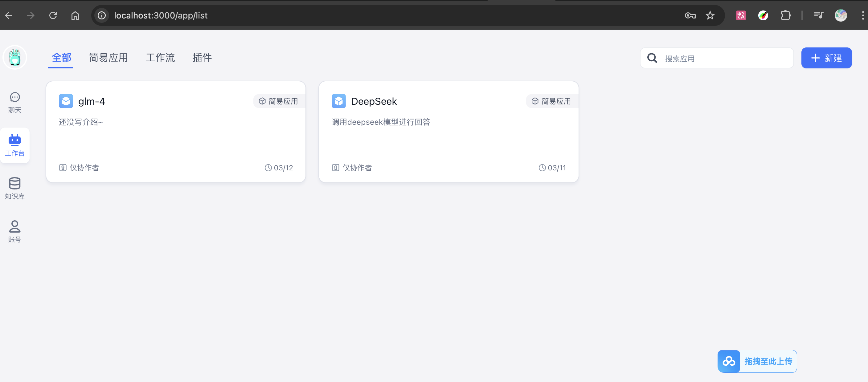Viewport: 868px width, 382px height.
Task: Select the 全部 tab
Action: pos(61,58)
